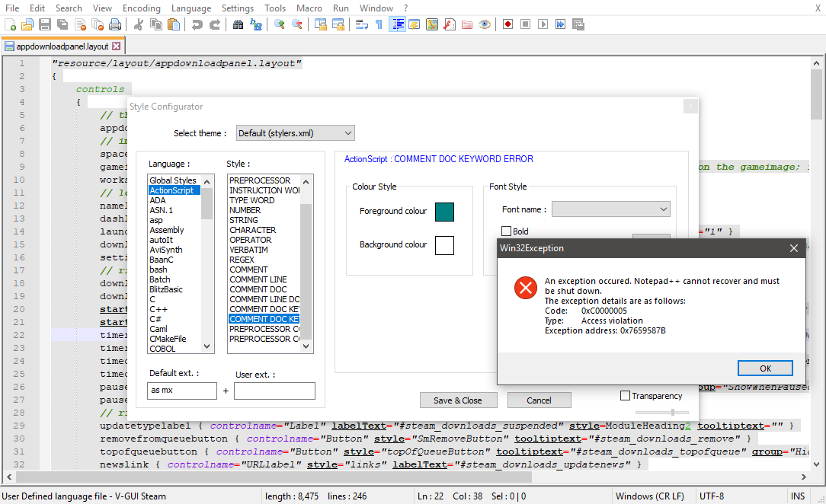The width and height of the screenshot is (826, 504).
Task: Start macro recording with red dot icon
Action: click(507, 24)
